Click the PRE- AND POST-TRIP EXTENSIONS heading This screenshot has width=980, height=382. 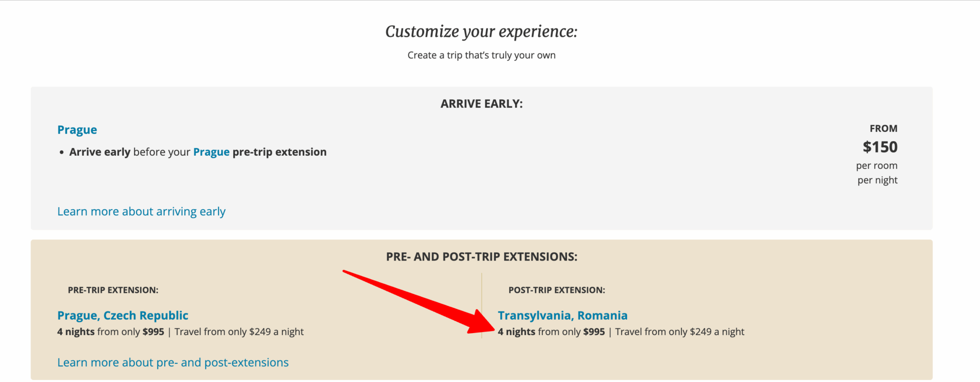481,257
